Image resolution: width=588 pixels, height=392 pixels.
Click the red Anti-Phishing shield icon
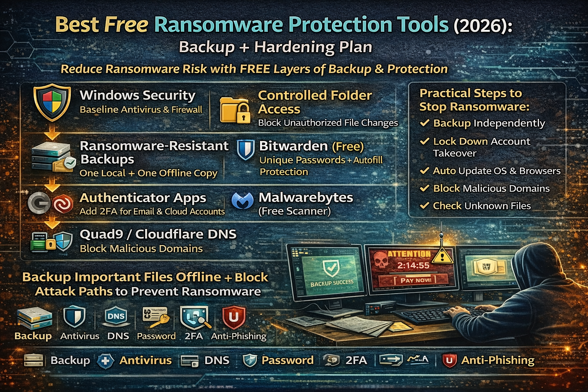tap(234, 317)
